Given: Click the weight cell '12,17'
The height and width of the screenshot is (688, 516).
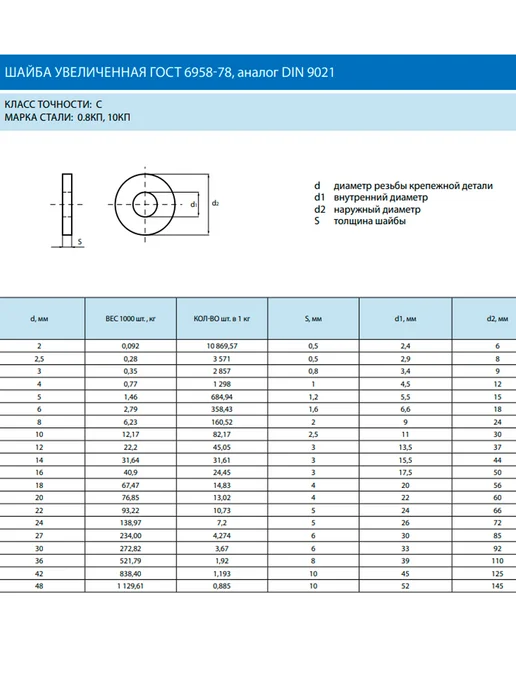Looking at the screenshot, I should point(130,434).
